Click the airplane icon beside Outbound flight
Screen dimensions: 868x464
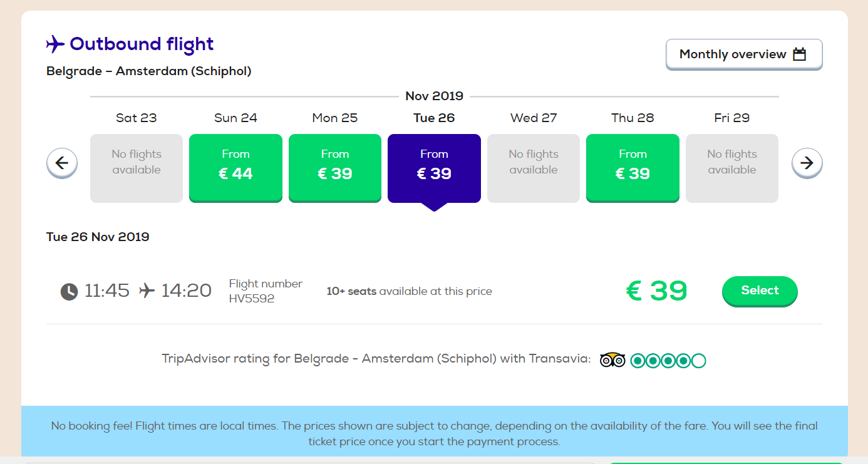(x=56, y=44)
